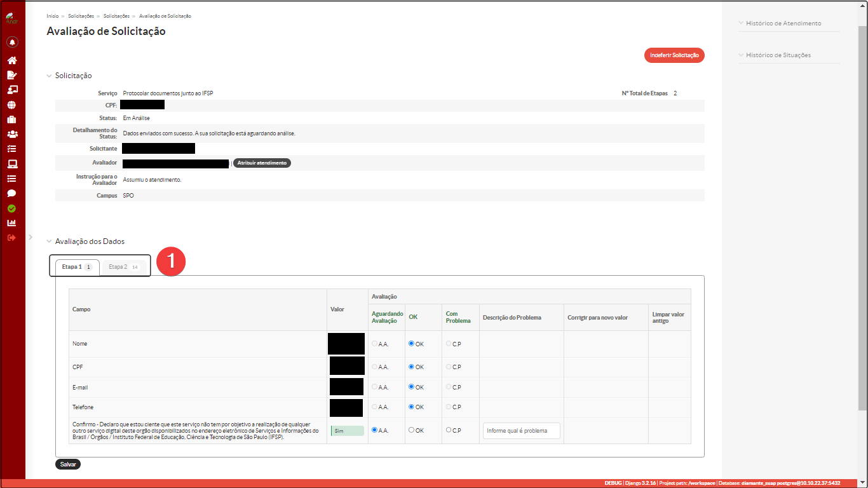Screen dimensions: 868x488
Task: Open the laptop icon in sidebar
Action: pyautogui.click(x=12, y=164)
